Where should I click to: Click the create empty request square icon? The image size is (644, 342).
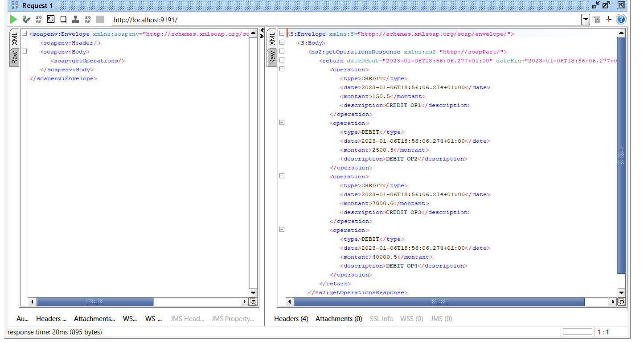coord(63,19)
